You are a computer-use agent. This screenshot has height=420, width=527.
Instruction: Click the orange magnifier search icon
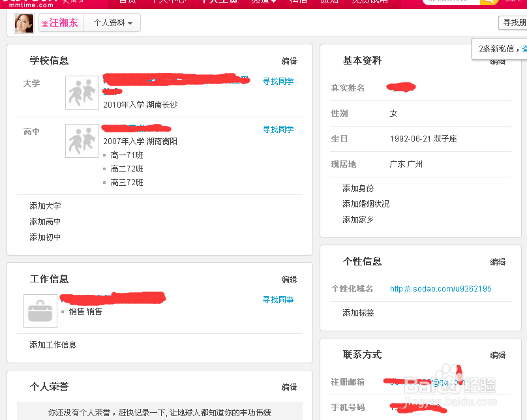(x=490, y=3)
